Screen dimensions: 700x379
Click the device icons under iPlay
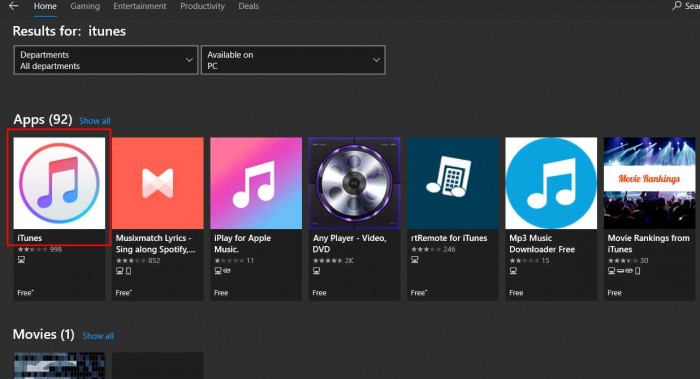coord(222,271)
